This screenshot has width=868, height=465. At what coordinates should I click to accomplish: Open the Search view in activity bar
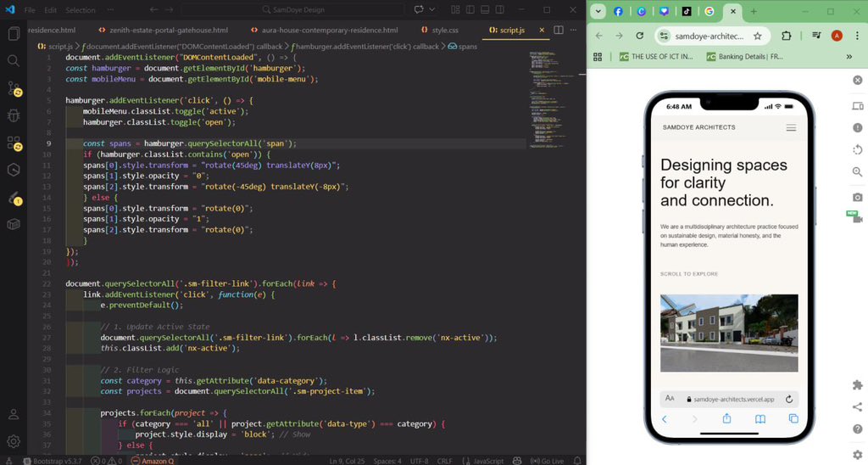(x=14, y=60)
